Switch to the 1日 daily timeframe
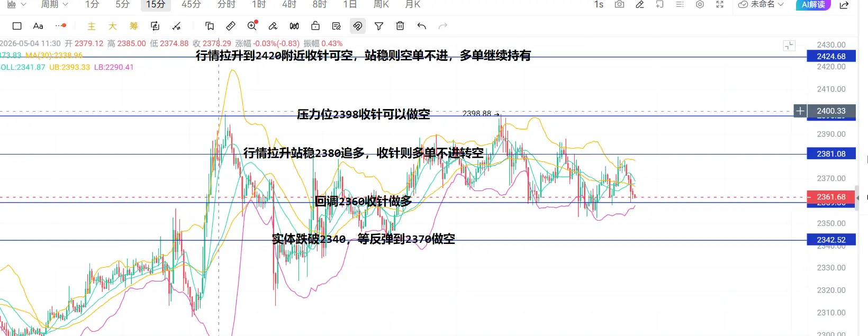The height and width of the screenshot is (336, 868). 350,4
